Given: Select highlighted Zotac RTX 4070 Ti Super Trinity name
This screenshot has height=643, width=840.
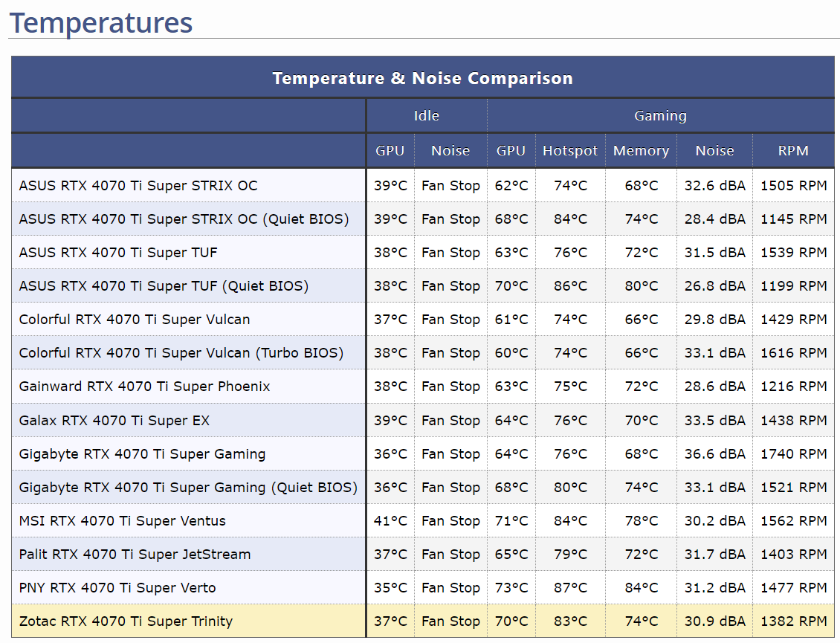Looking at the screenshot, I should coord(126,621).
